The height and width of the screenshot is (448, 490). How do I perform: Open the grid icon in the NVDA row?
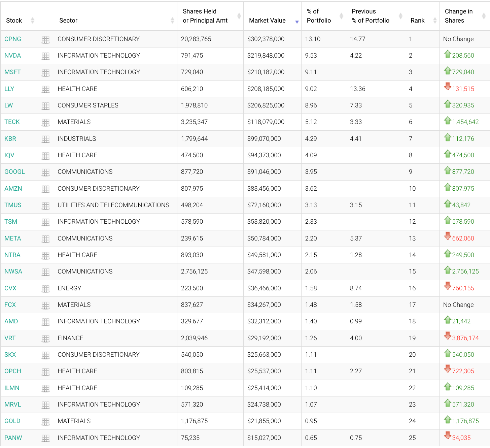(45, 56)
